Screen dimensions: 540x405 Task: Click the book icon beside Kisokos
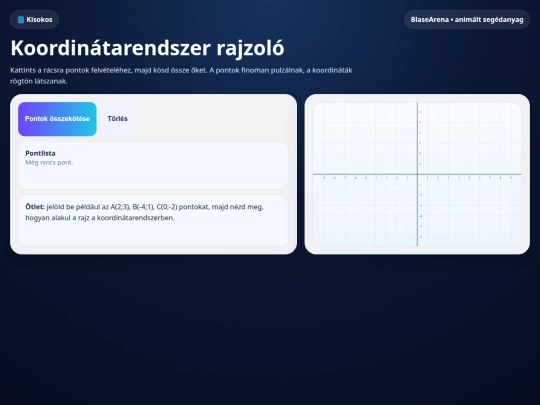21,20
